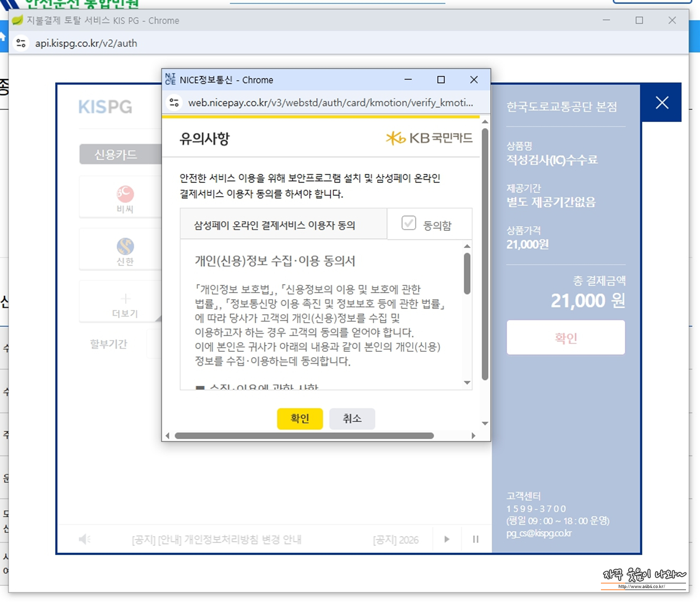Screen dimensions: 700x602
Task: Click the KISPG logo
Action: [x=105, y=107]
